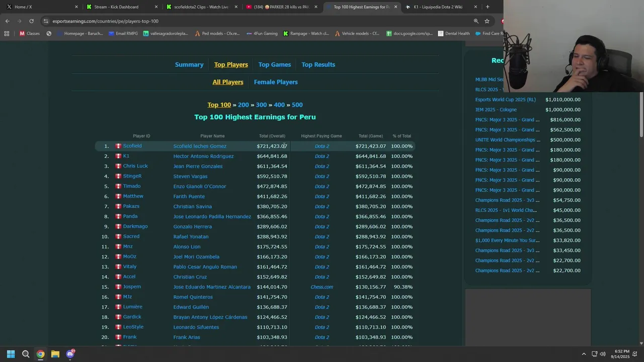The height and width of the screenshot is (362, 644).
Task: Click the zoom magnifier icon in address bar
Action: (476, 21)
